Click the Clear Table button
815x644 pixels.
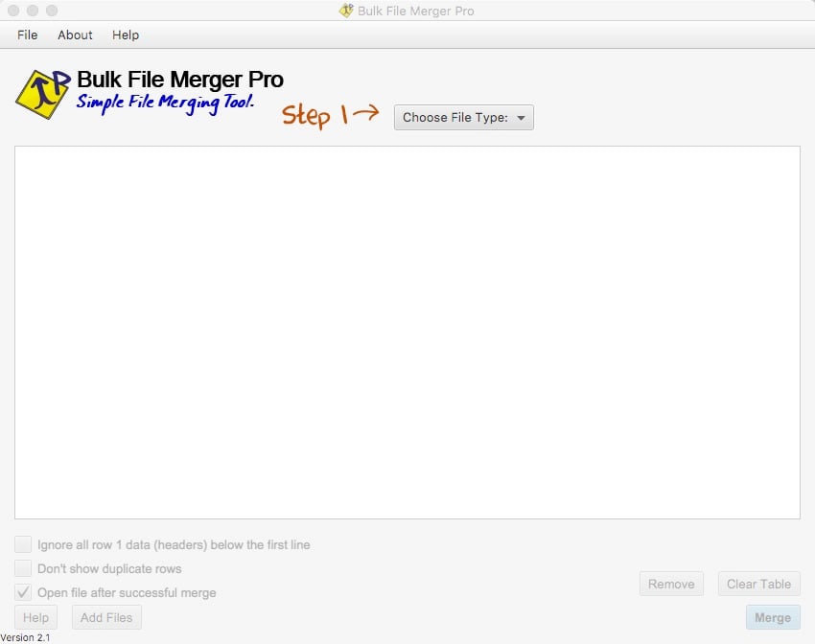(758, 584)
